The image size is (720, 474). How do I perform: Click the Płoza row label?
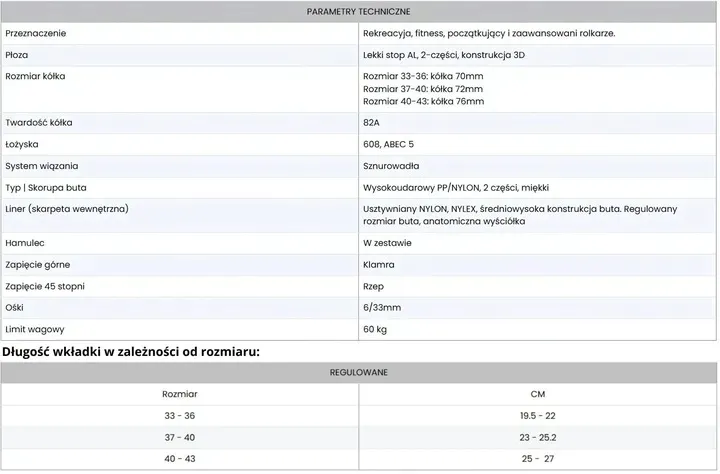17,55
